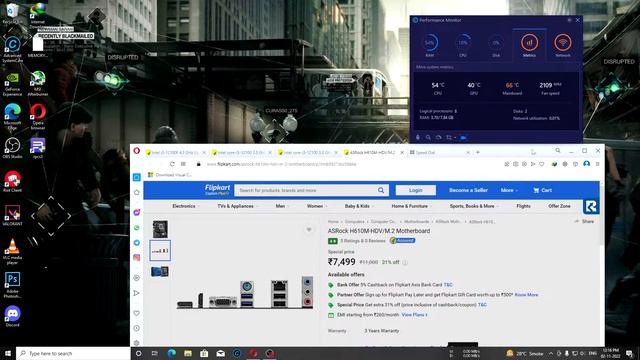Click T&C link on Bank Offer
Viewport: 640px width, 360px height.
pyautogui.click(x=448, y=285)
